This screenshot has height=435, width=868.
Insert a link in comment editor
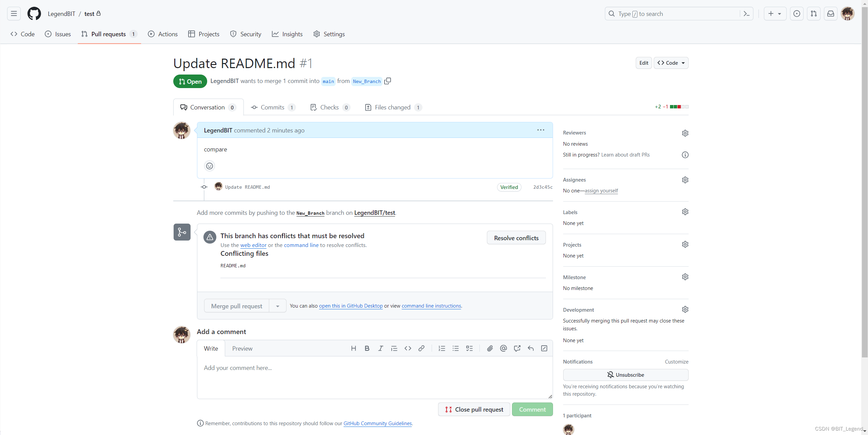click(x=421, y=348)
